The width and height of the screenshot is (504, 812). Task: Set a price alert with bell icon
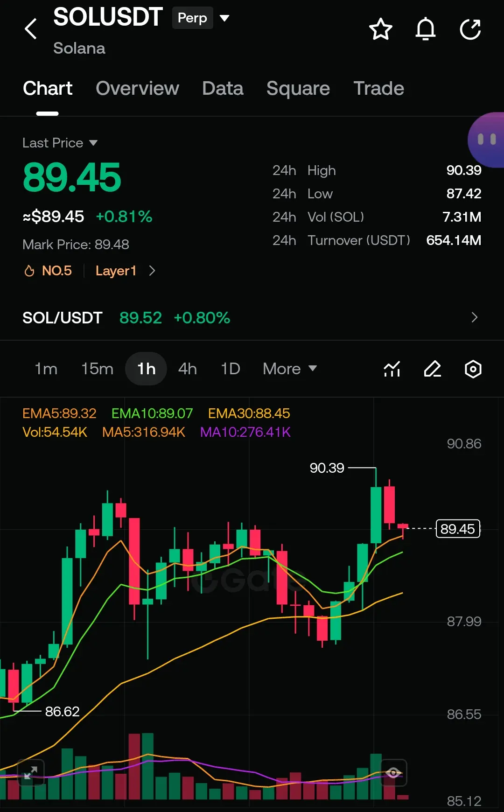(x=426, y=29)
